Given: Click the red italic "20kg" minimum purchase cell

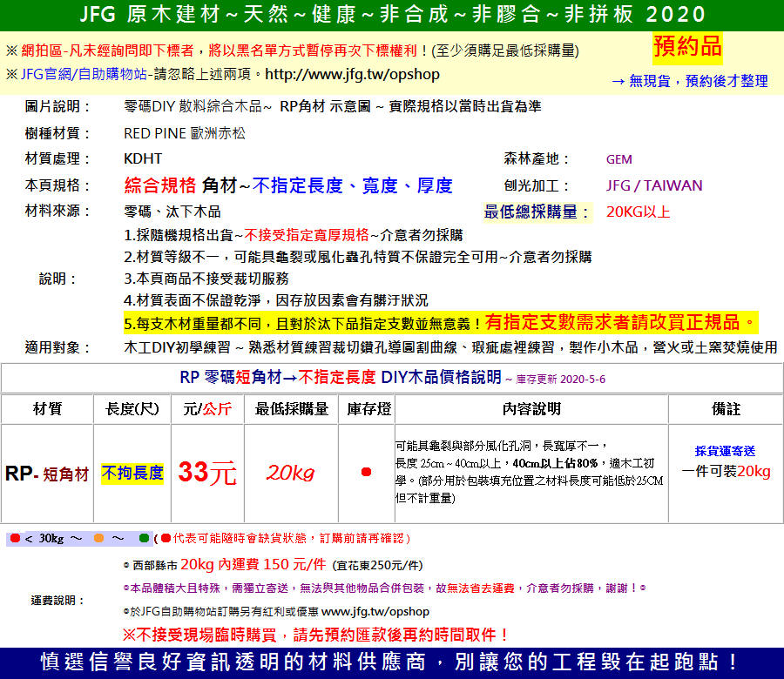Looking at the screenshot, I should 291,472.
